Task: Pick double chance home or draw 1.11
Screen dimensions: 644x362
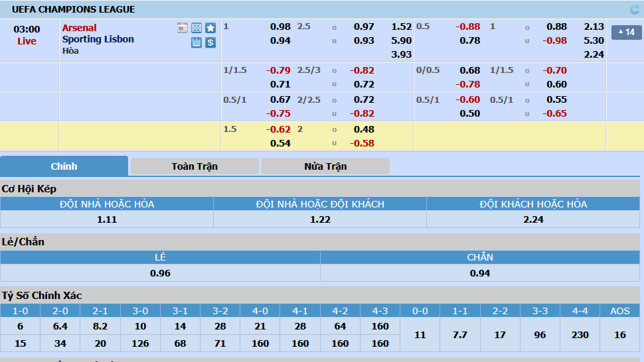Action: (x=107, y=219)
